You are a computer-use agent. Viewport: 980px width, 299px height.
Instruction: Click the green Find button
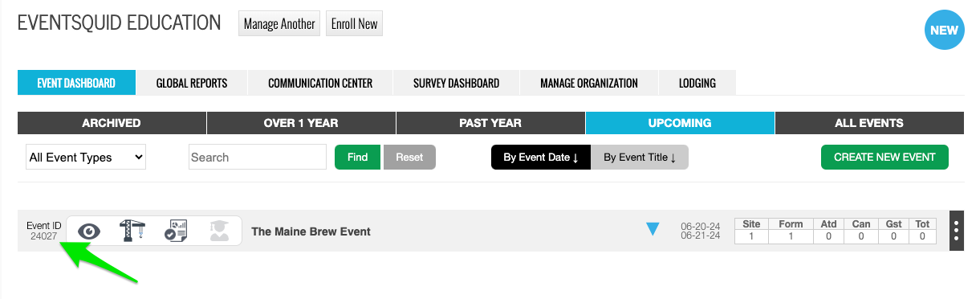(x=358, y=158)
